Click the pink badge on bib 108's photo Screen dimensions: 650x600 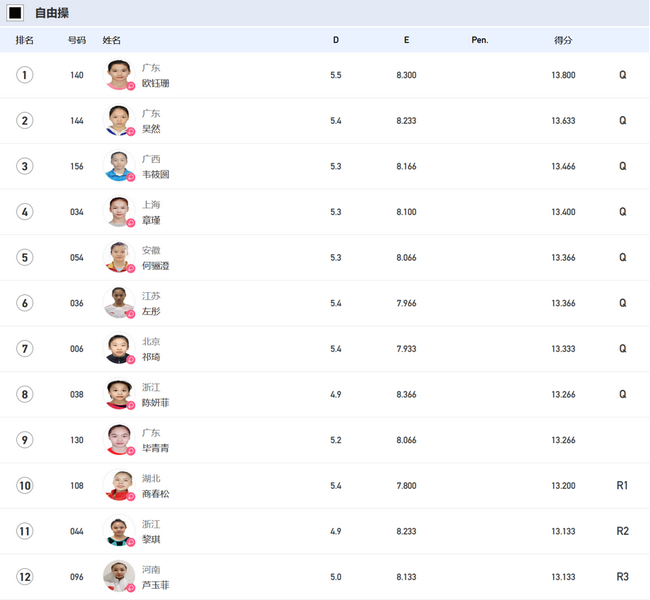[131, 497]
